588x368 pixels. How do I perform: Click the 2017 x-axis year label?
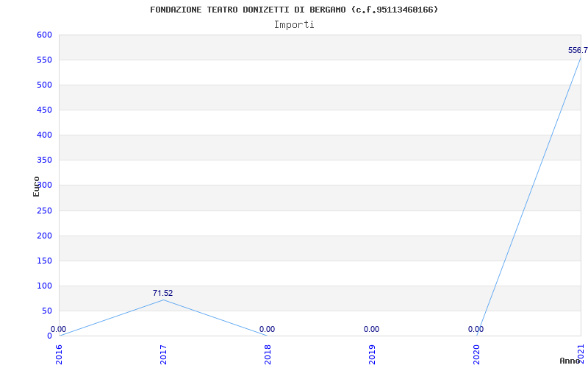(163, 355)
